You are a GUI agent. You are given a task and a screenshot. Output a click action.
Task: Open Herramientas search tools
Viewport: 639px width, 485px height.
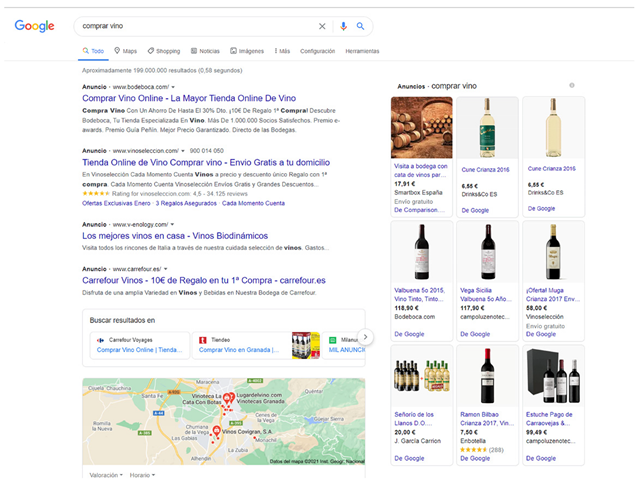361,50
